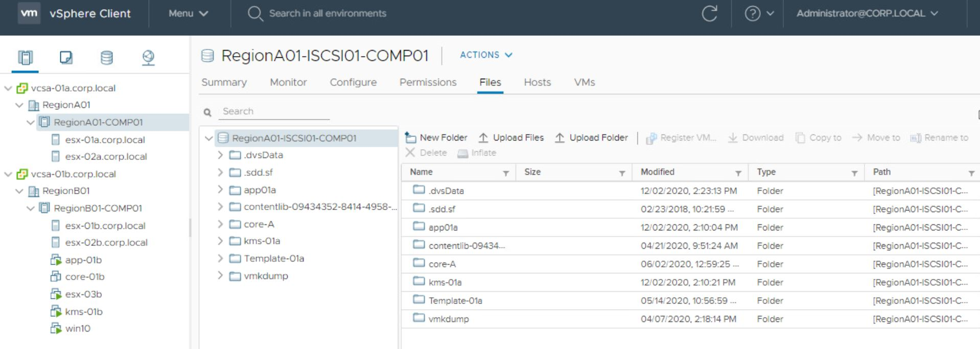The height and width of the screenshot is (349, 980).
Task: Click the datastore file Search field
Action: (275, 111)
